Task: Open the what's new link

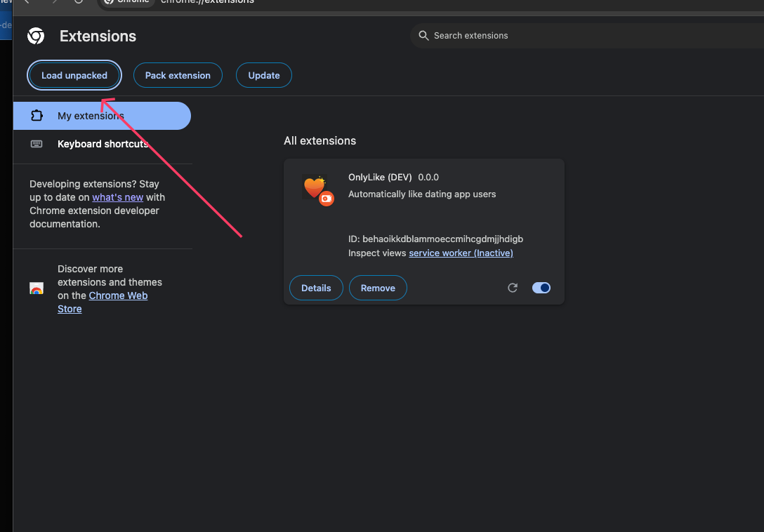Action: click(x=117, y=197)
